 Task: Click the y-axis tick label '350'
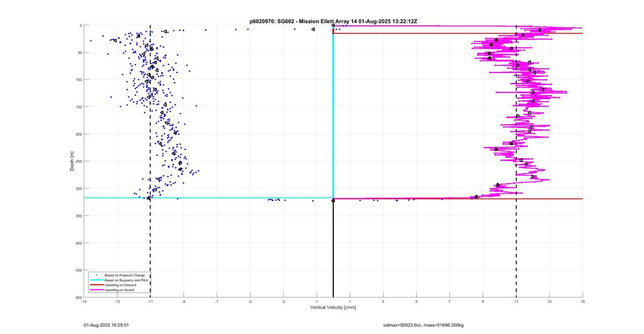click(x=78, y=216)
